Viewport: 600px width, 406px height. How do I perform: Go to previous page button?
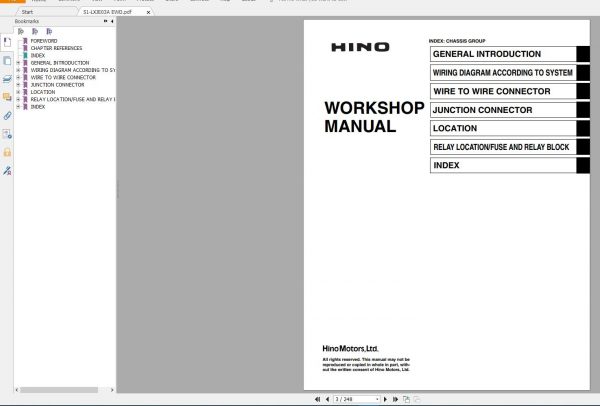pyautogui.click(x=328, y=399)
